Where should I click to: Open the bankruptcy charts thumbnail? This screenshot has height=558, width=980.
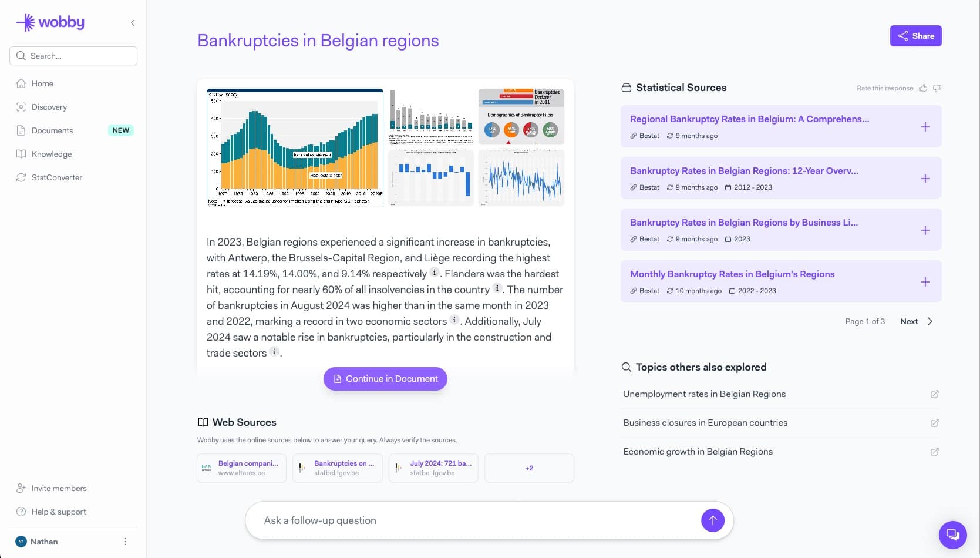pyautogui.click(x=385, y=147)
